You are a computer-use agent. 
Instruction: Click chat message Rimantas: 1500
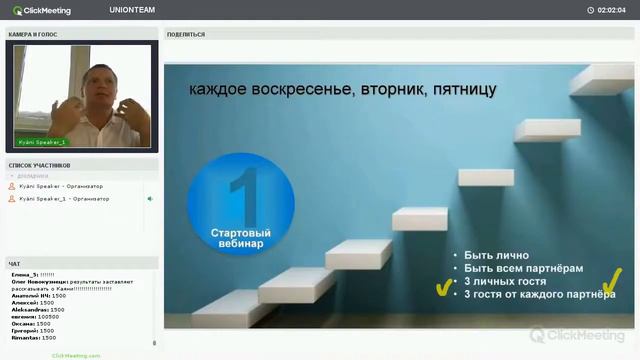pos(34,338)
